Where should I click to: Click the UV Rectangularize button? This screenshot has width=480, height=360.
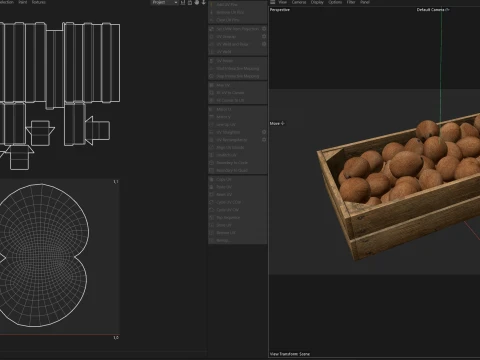coord(235,140)
